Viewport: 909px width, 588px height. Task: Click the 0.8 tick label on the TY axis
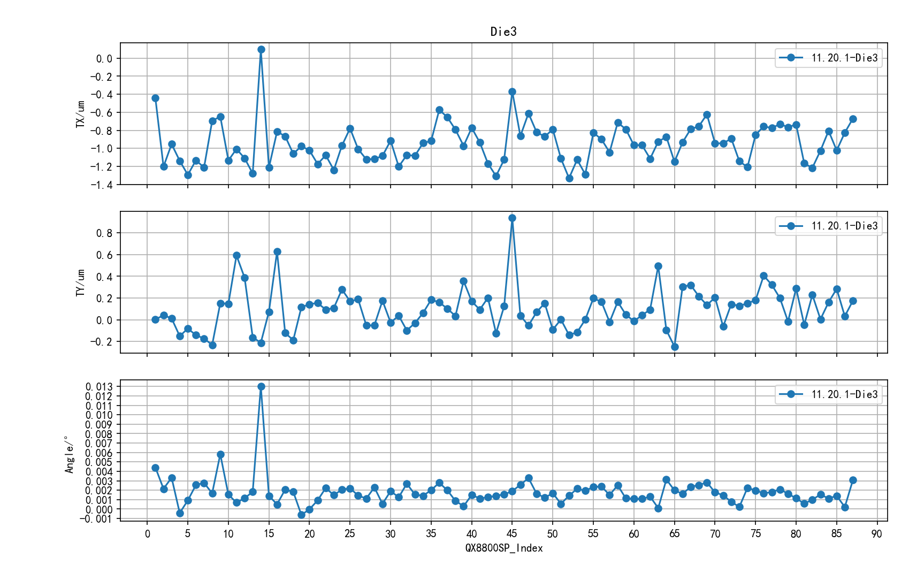tap(104, 233)
